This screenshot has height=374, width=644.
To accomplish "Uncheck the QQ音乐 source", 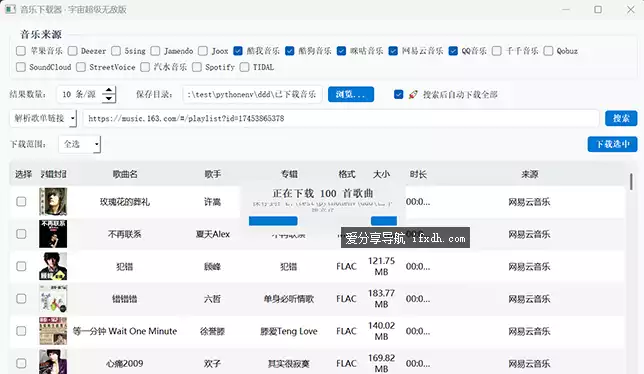I will pyautogui.click(x=453, y=51).
